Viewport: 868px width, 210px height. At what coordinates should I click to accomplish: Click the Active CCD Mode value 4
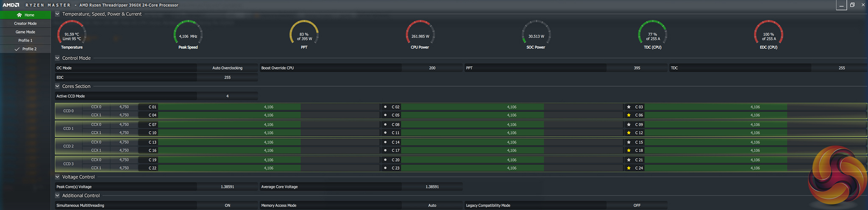coord(227,96)
